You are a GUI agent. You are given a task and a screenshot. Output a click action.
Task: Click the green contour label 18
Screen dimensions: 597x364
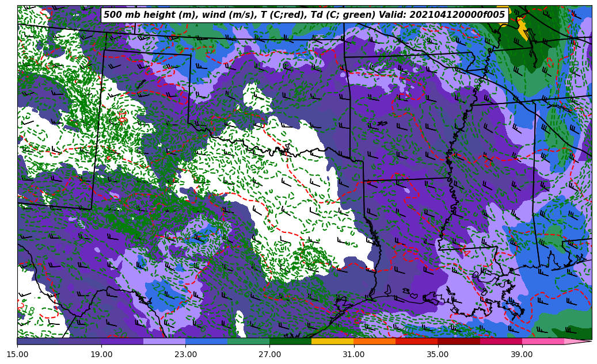[x=28, y=310]
